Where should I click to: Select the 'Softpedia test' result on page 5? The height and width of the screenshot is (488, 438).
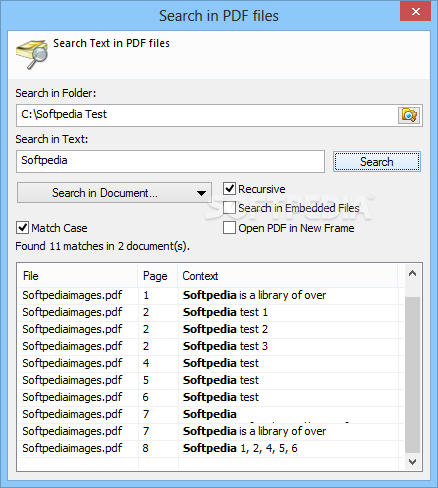coord(211,380)
